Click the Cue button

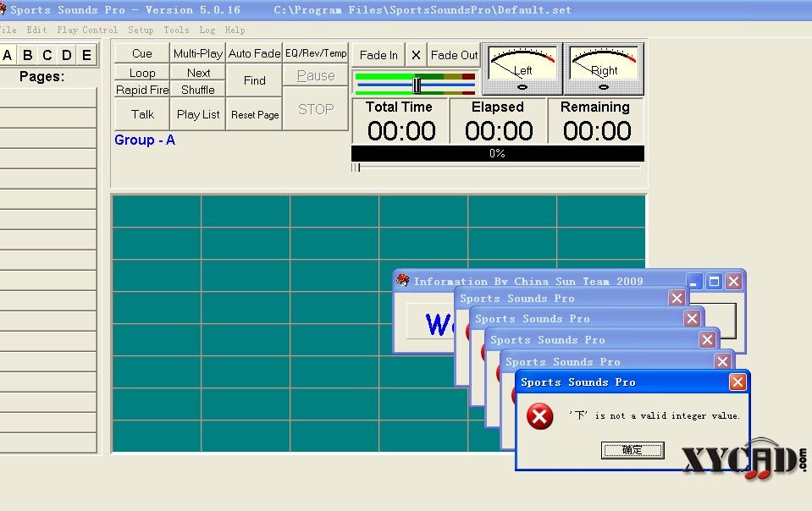pyautogui.click(x=142, y=53)
